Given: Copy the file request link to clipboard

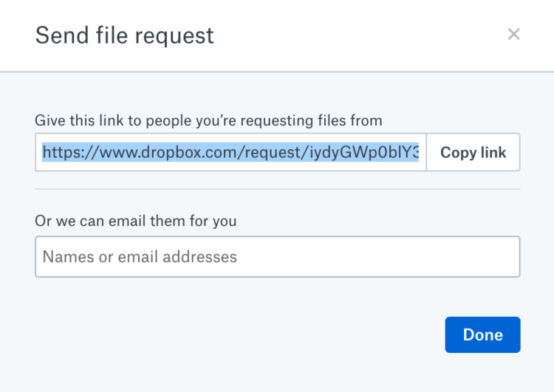Looking at the screenshot, I should point(473,152).
